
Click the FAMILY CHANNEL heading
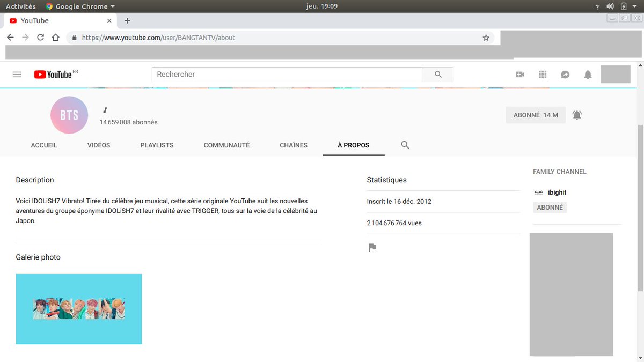560,172
